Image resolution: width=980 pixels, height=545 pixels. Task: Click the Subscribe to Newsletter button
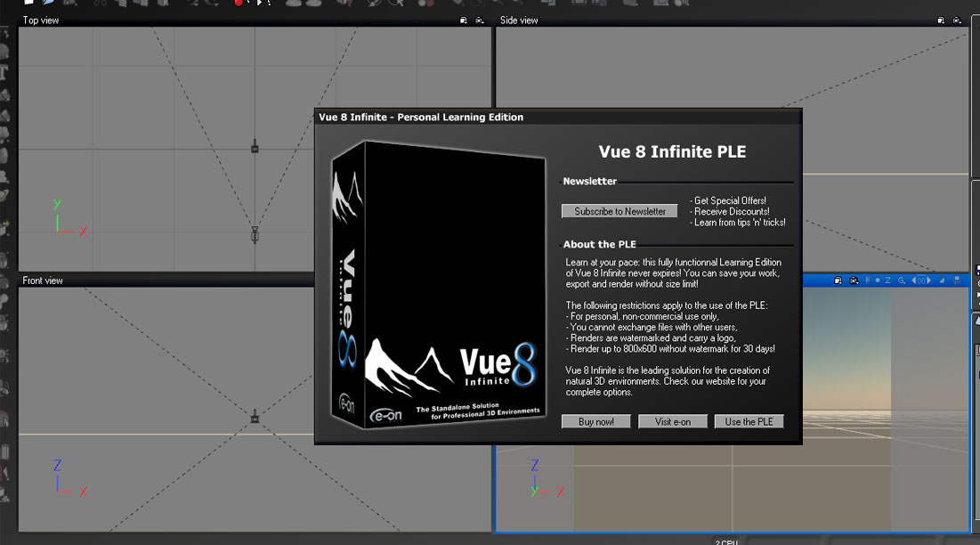(620, 211)
